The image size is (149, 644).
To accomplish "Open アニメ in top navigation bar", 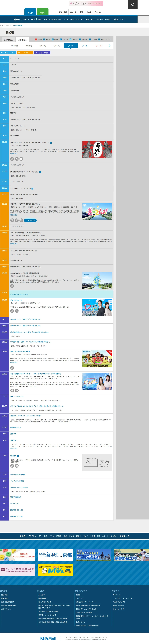I will click(x=66, y=20).
